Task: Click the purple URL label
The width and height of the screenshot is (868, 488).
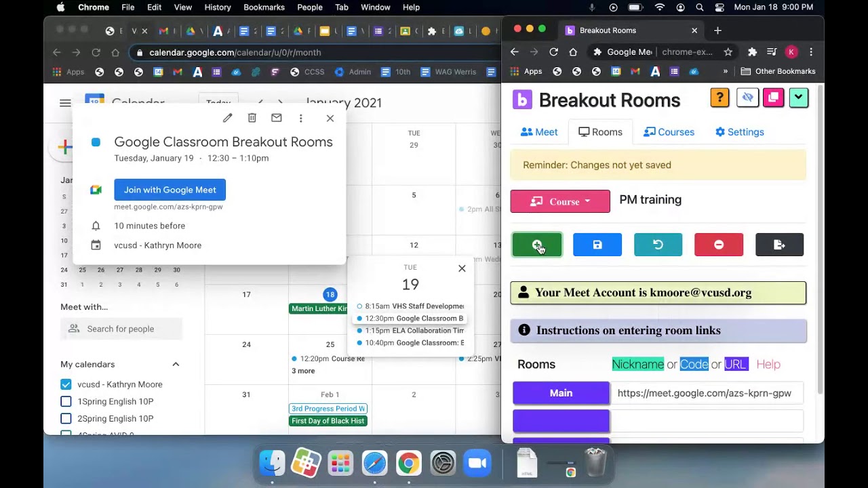Action: tap(735, 365)
